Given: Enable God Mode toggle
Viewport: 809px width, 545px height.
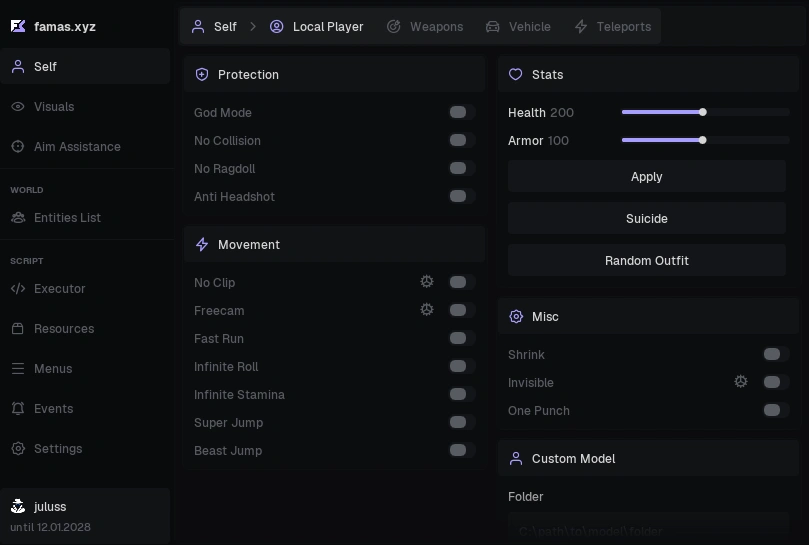Looking at the screenshot, I should pos(462,112).
